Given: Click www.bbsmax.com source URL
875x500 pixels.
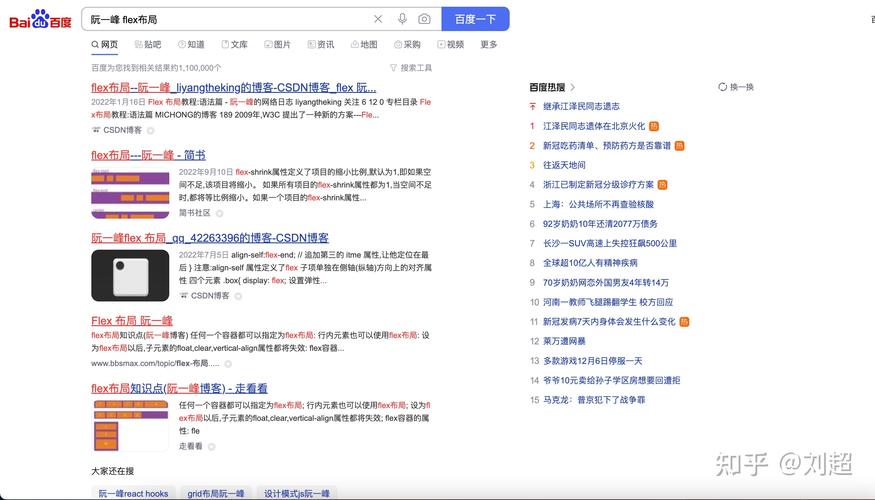Looking at the screenshot, I should 155,363.
